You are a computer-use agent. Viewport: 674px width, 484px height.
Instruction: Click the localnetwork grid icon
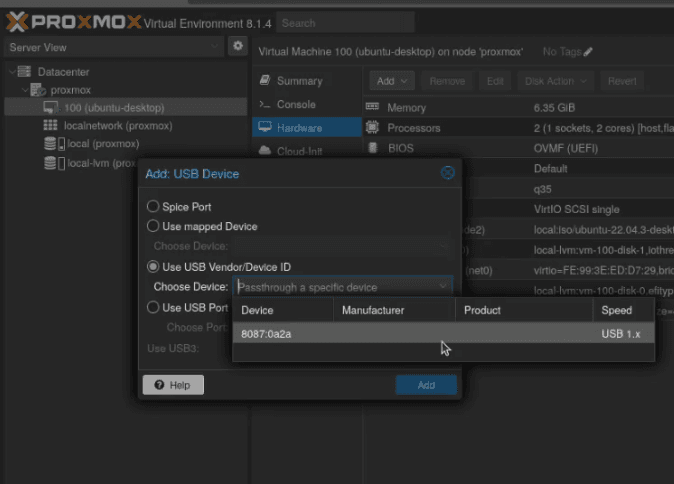[50, 125]
